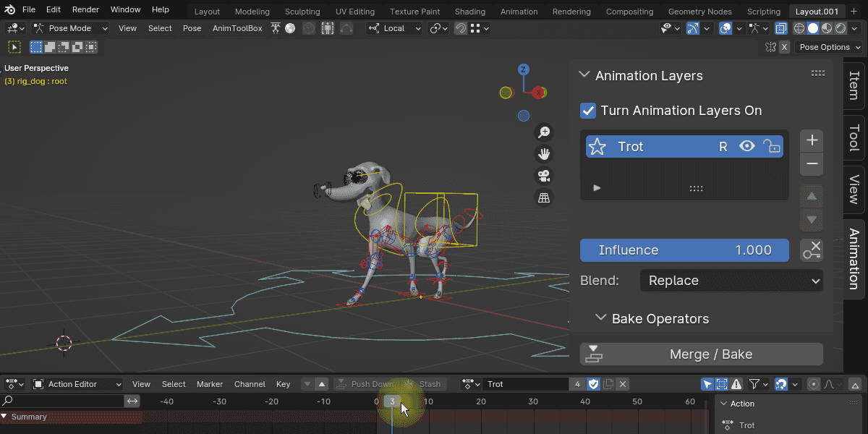Switch to the Geometry Nodes workspace tab
The height and width of the screenshot is (434, 868).
click(699, 12)
